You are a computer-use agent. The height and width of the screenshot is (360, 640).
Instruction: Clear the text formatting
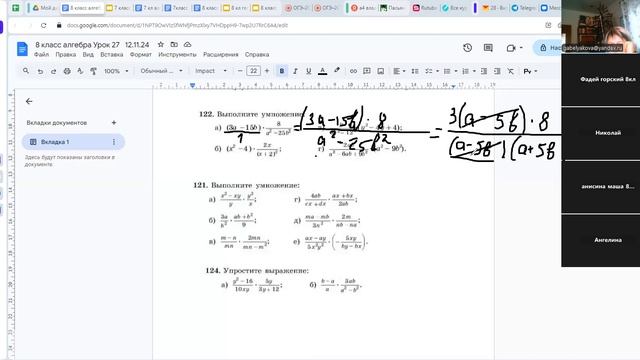[x=511, y=71]
